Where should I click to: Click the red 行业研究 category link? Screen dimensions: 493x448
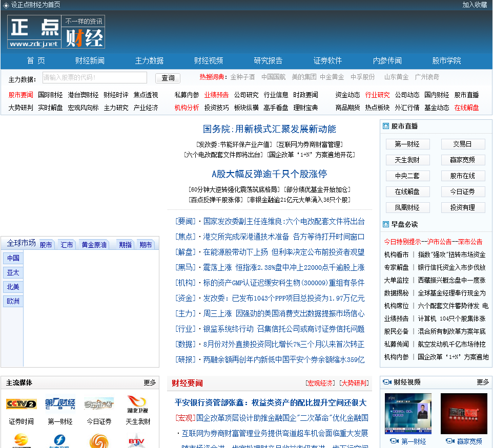pyautogui.click(x=377, y=95)
